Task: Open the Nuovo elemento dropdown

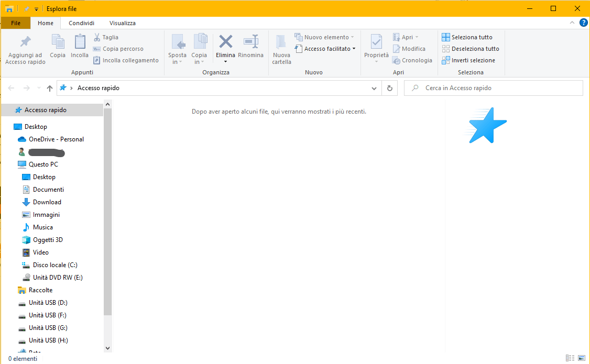Action: [x=324, y=37]
